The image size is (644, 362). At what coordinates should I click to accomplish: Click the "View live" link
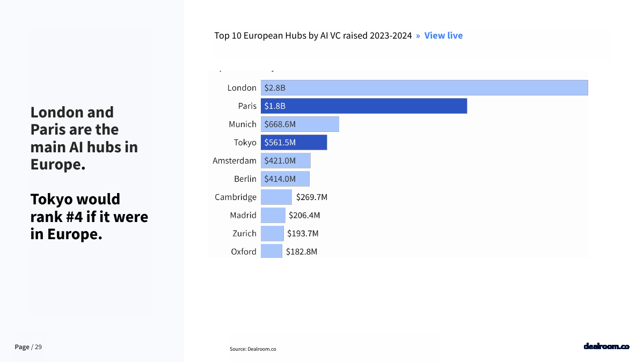point(443,35)
